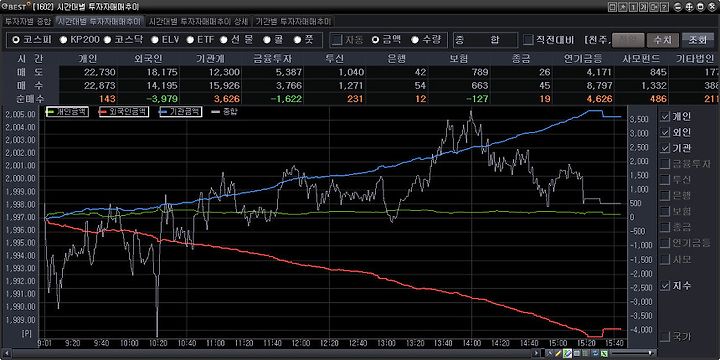Click the yellow pencil draw icon
720x360 pixels.
[x=558, y=353]
